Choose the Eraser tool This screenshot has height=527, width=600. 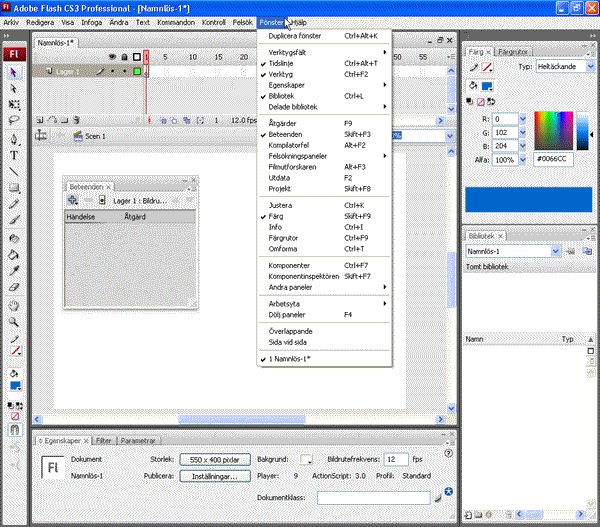click(14, 285)
